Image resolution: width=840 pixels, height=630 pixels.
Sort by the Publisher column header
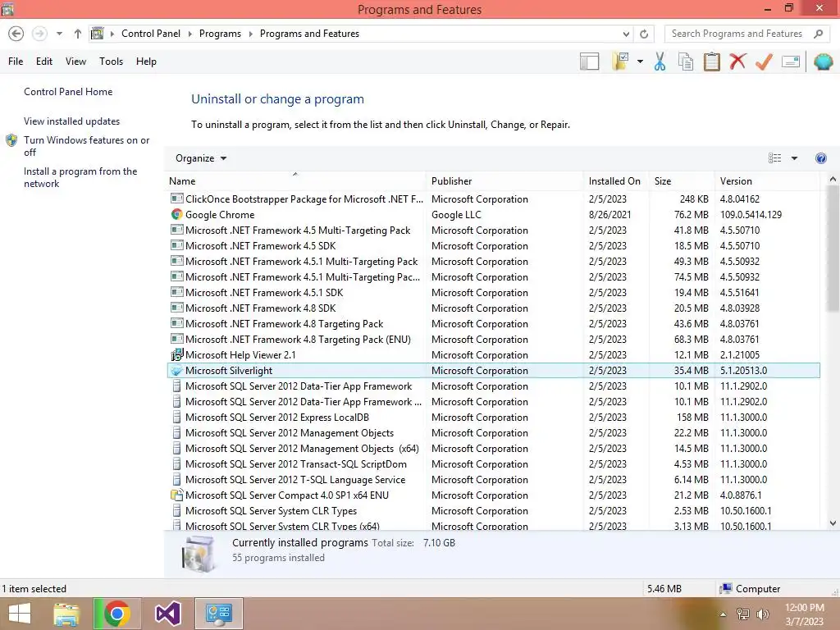(x=504, y=181)
